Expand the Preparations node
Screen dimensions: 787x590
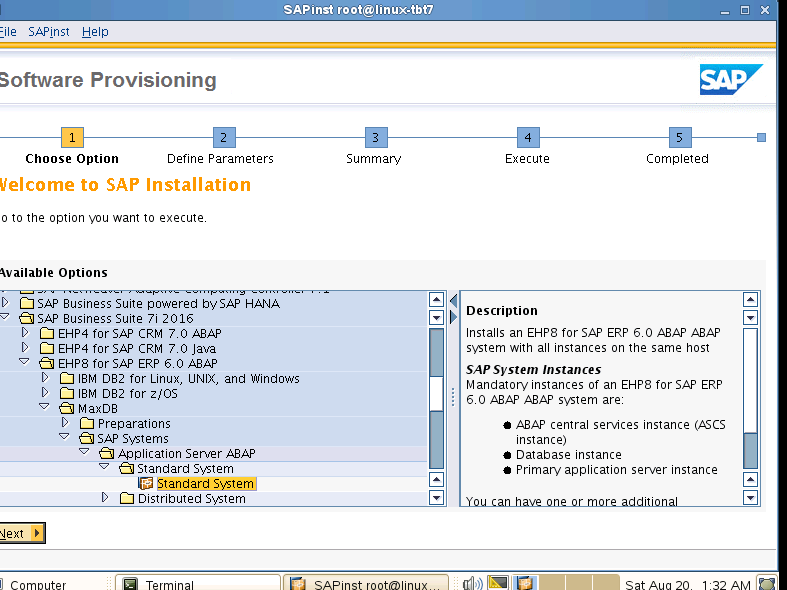[x=65, y=422]
